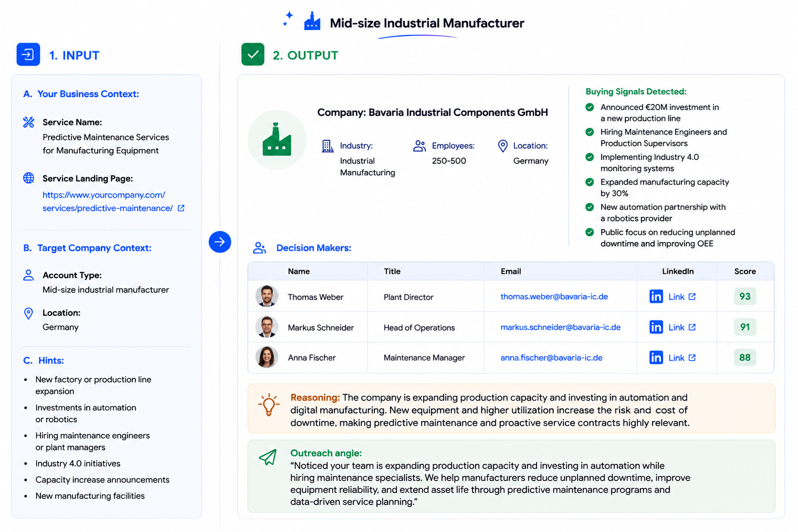Click green check for Hiring Maintenance Engineers signal
The height and width of the screenshot is (532, 798).
click(590, 132)
